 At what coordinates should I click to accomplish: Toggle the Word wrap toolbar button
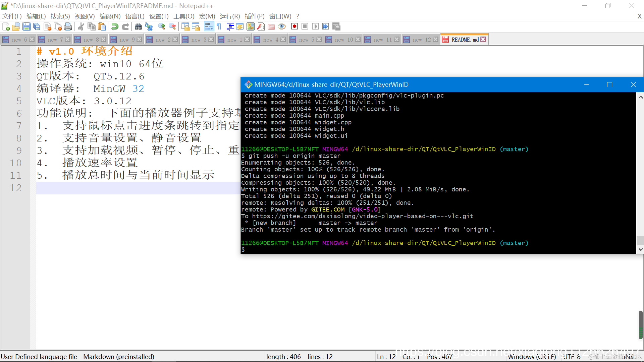click(209, 26)
